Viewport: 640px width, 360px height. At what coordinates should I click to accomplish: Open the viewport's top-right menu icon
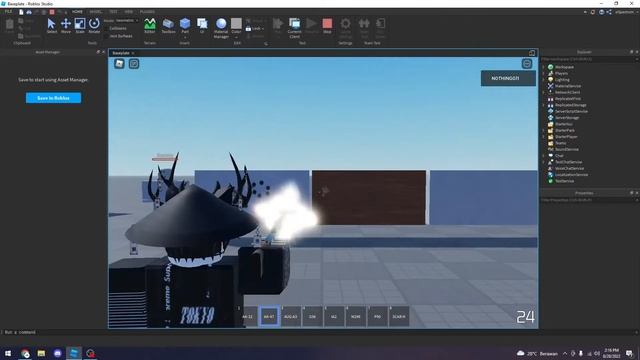tap(527, 64)
